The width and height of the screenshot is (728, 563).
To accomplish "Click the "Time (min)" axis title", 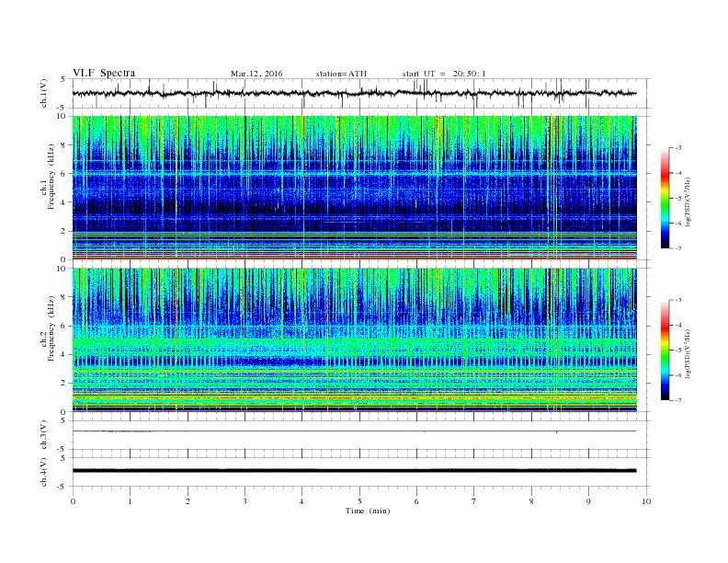I will (368, 511).
